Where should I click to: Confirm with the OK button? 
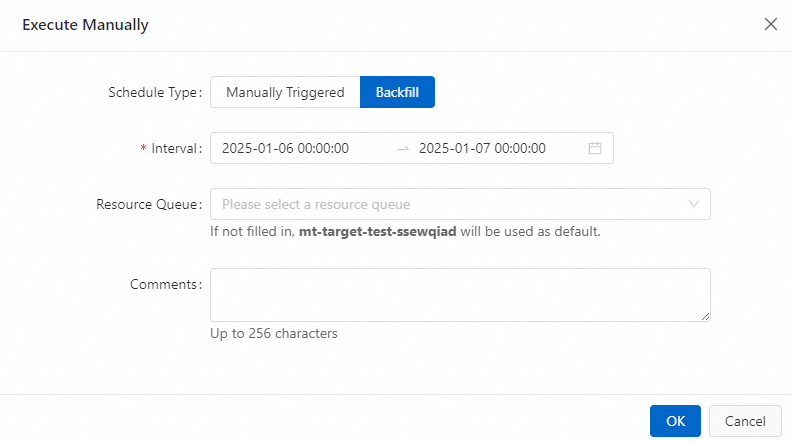[x=675, y=421]
